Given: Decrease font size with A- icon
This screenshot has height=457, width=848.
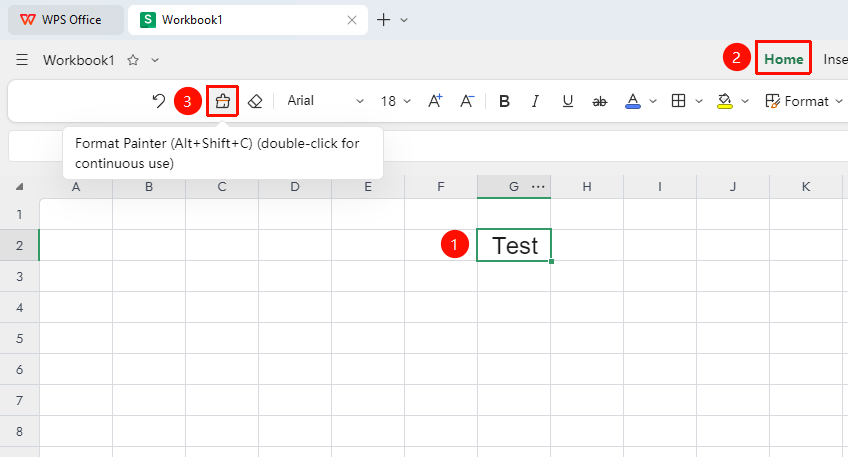Looking at the screenshot, I should (x=467, y=101).
